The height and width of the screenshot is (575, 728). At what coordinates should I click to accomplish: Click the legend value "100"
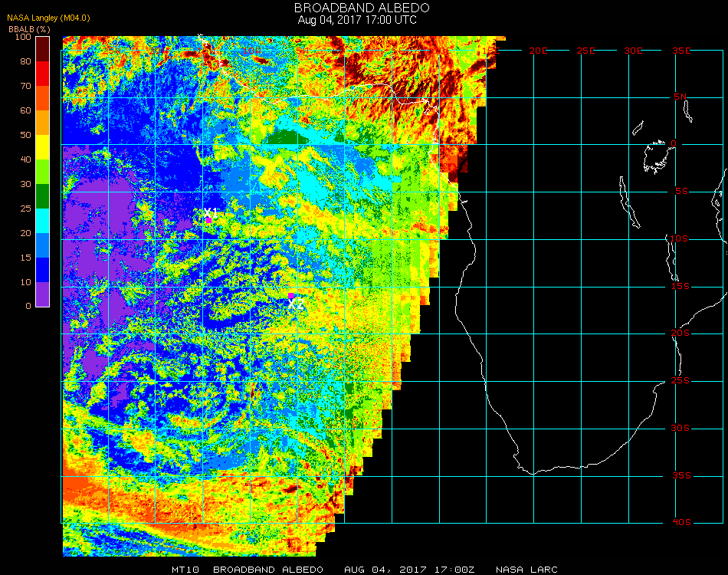(x=23, y=37)
